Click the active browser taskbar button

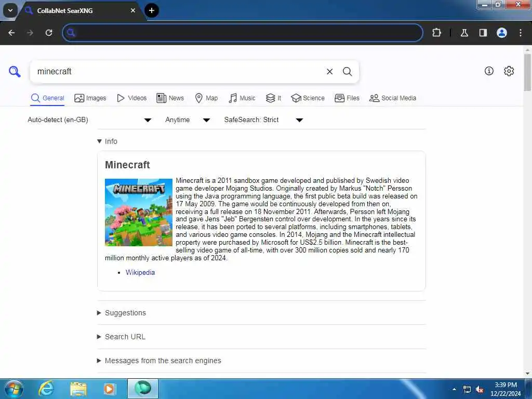pyautogui.click(x=143, y=389)
